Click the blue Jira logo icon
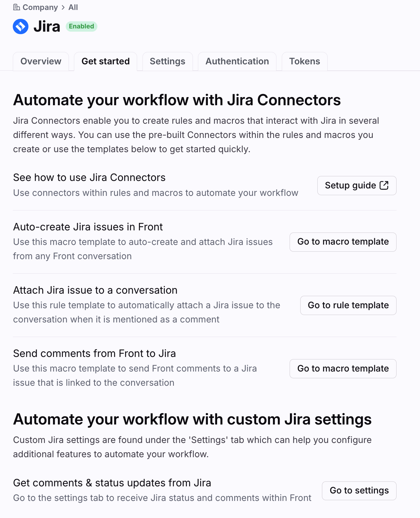This screenshot has height=518, width=420. (x=21, y=27)
